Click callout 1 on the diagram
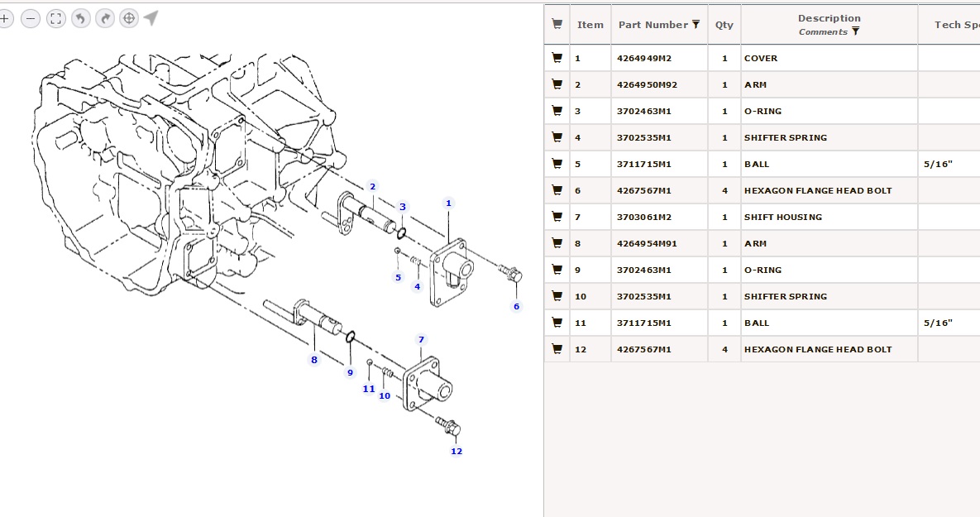The width and height of the screenshot is (980, 517). click(448, 203)
